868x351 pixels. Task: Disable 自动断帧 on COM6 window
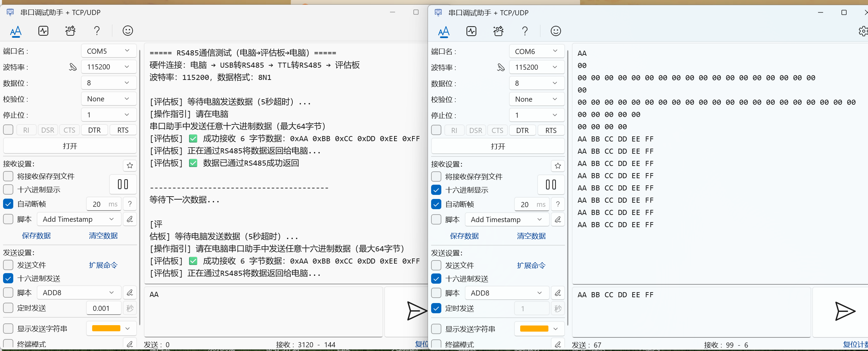436,204
